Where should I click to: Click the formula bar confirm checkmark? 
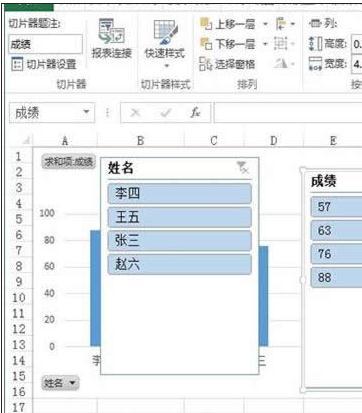pos(165,113)
